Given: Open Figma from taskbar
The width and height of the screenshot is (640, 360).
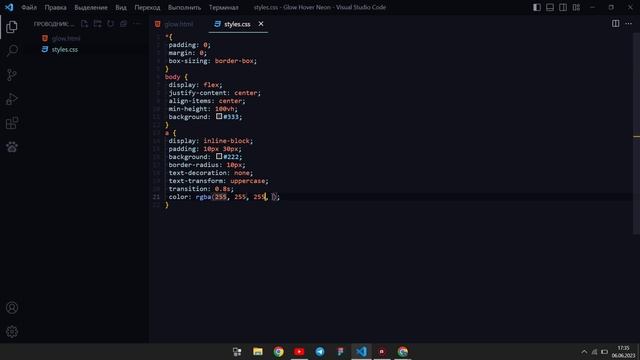Looking at the screenshot, I should coord(341,351).
